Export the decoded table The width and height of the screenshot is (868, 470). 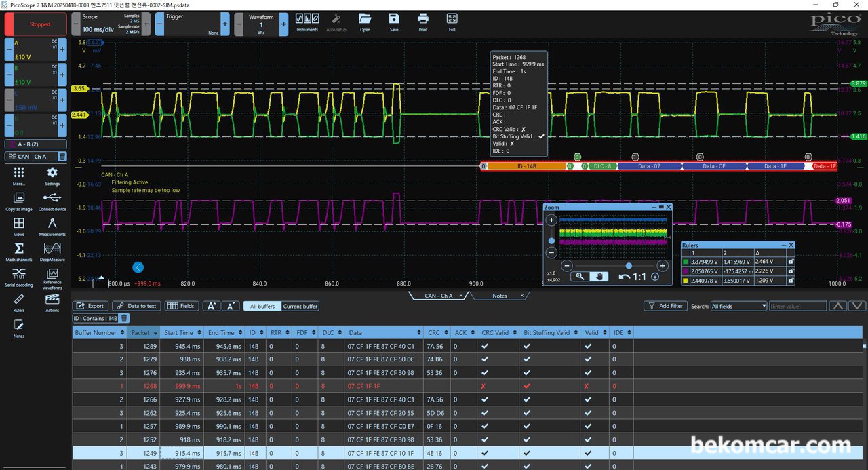click(90, 306)
